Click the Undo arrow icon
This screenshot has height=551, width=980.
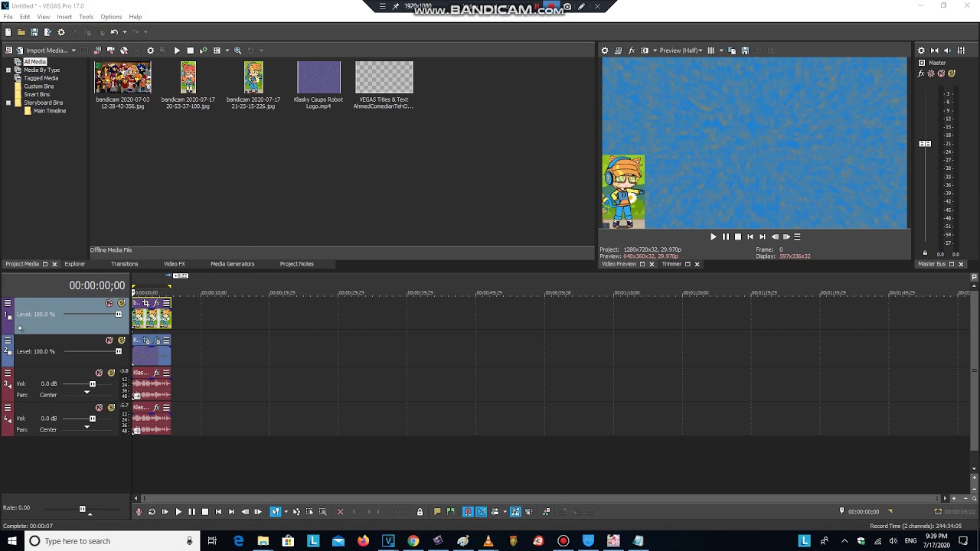coord(113,32)
